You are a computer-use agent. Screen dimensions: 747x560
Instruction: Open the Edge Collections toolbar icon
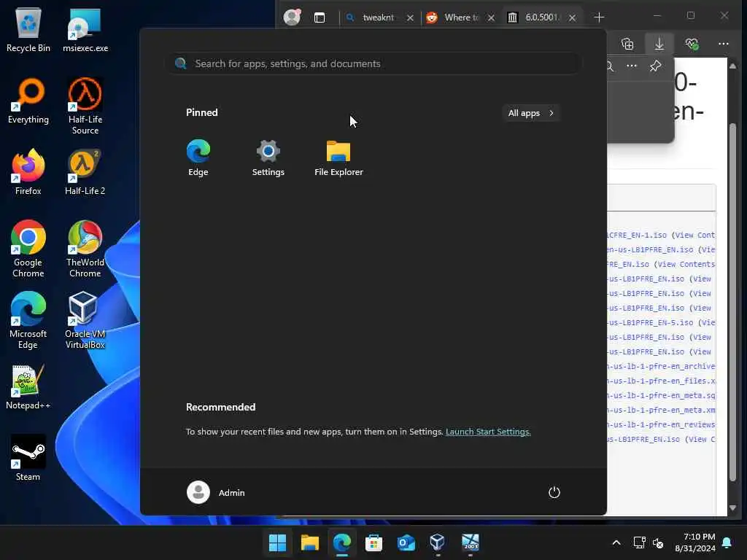pyautogui.click(x=627, y=44)
